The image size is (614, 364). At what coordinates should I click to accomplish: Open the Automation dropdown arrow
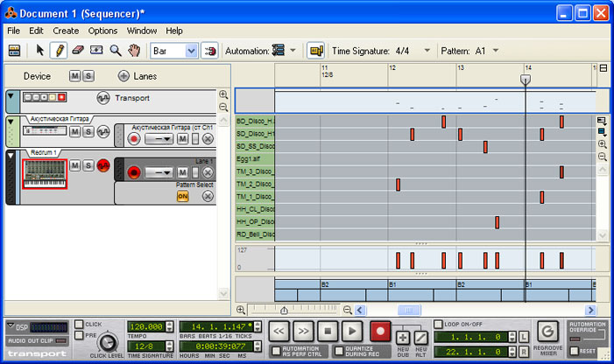pyautogui.click(x=293, y=51)
